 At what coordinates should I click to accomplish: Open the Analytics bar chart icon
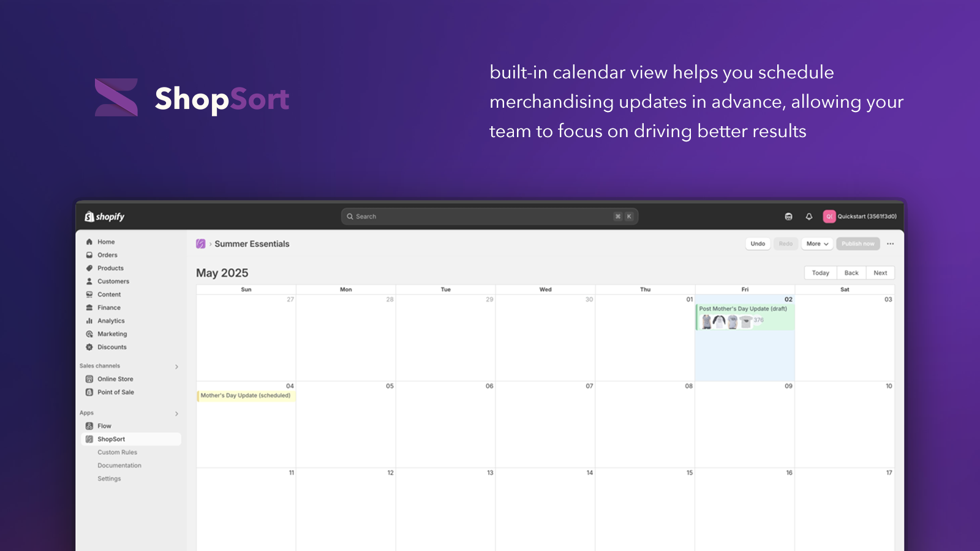click(89, 321)
